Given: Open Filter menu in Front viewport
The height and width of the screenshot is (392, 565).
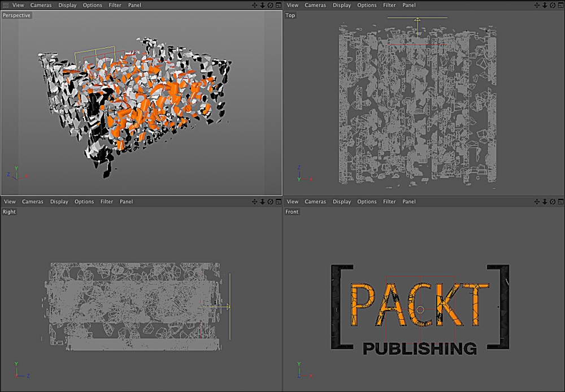Looking at the screenshot, I should 389,202.
